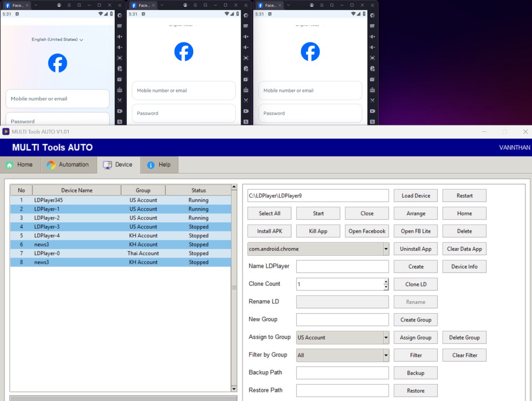Viewport: 532px width, 401px height.
Task: Open hamburger menu in middle emulator title bar
Action: click(x=195, y=5)
